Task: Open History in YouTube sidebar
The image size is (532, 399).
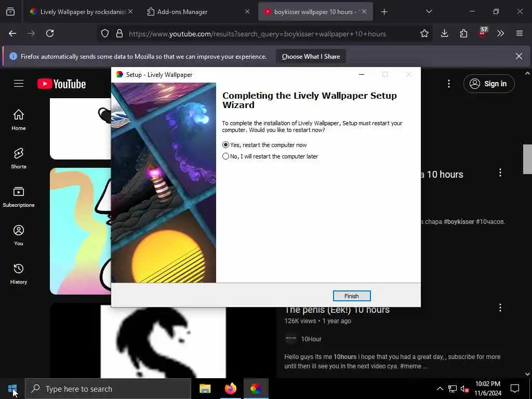Action: point(19,273)
